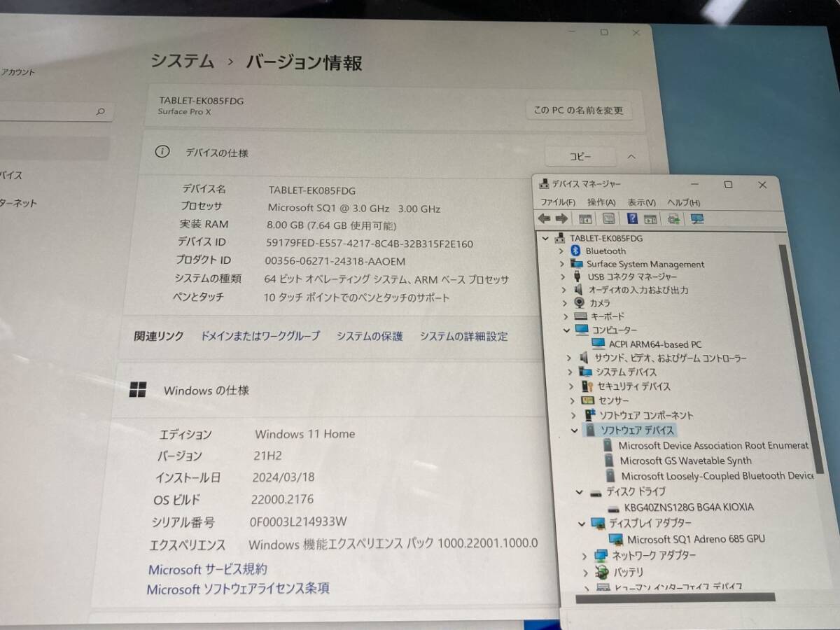Click the info icon beside デバイスの仕様
This screenshot has height=630, width=840.
(x=162, y=152)
